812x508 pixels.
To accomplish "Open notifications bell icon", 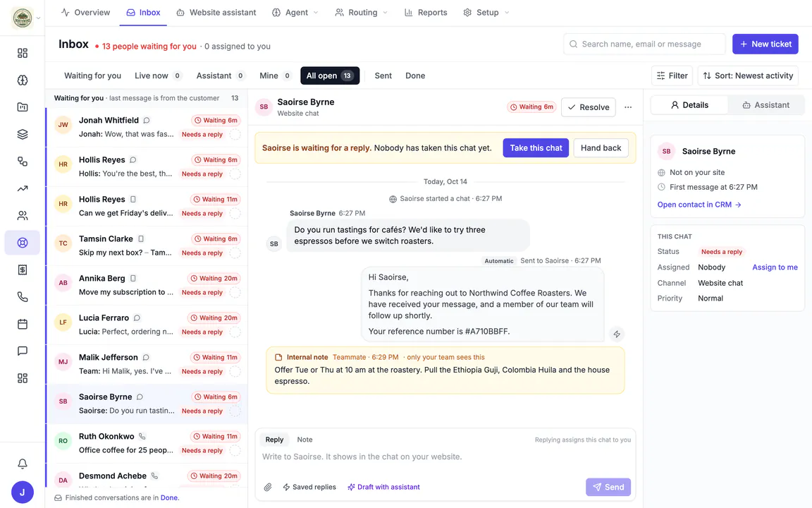I will (23, 464).
